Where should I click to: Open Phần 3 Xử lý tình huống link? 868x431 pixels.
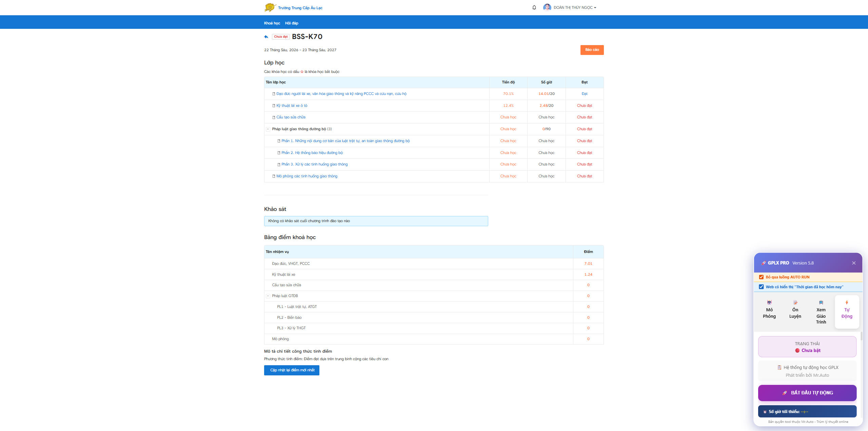(x=314, y=164)
